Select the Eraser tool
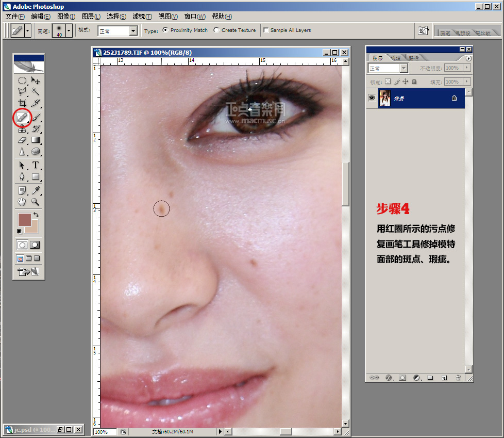 click(x=22, y=140)
